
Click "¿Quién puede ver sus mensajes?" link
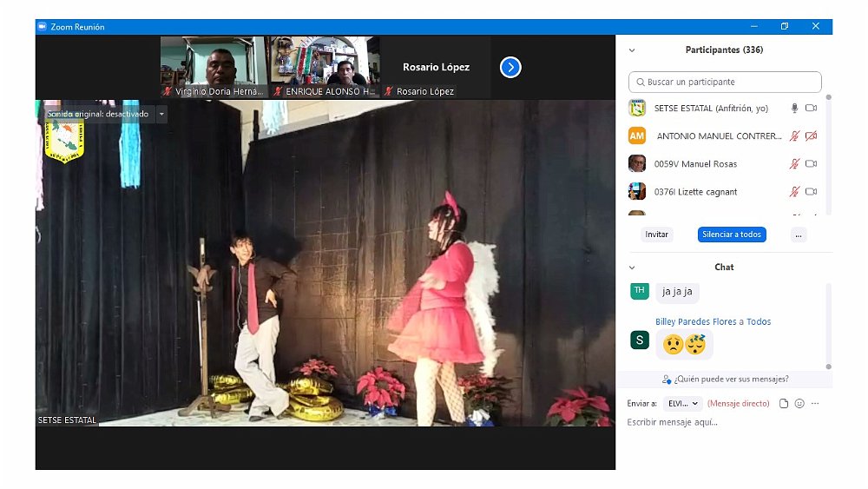click(x=725, y=379)
